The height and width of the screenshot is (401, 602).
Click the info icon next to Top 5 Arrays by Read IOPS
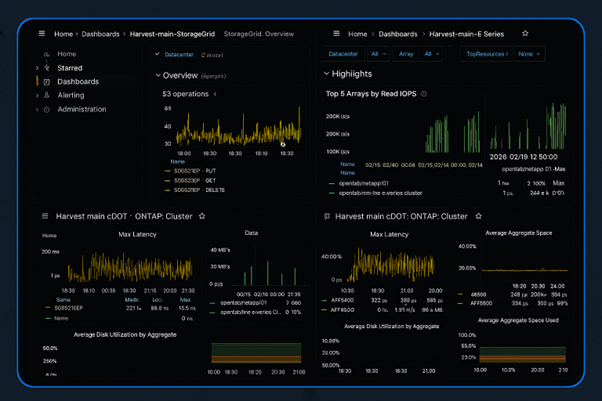pos(424,94)
